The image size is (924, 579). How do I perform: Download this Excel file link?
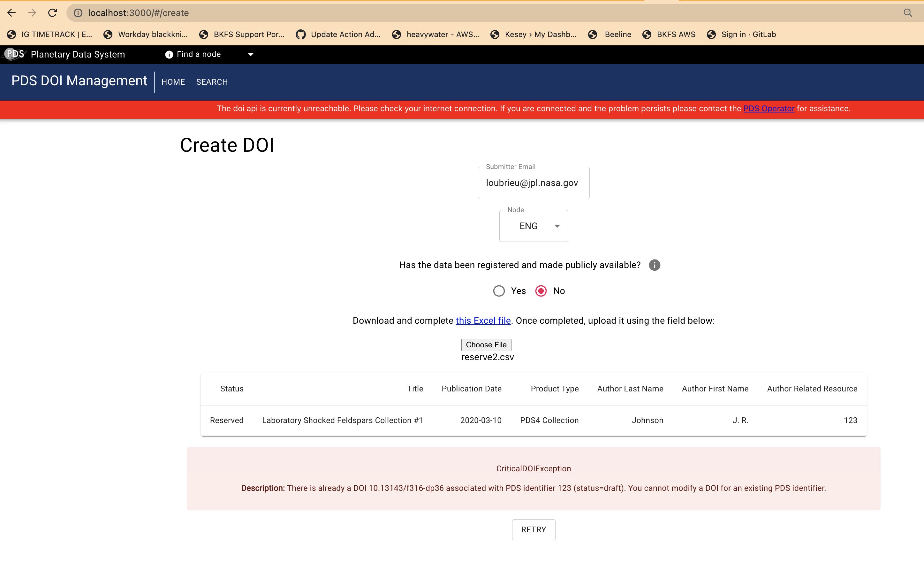[x=483, y=320]
